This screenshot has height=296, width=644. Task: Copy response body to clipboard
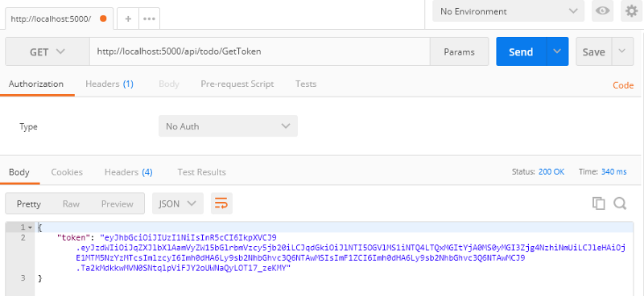pos(598,203)
